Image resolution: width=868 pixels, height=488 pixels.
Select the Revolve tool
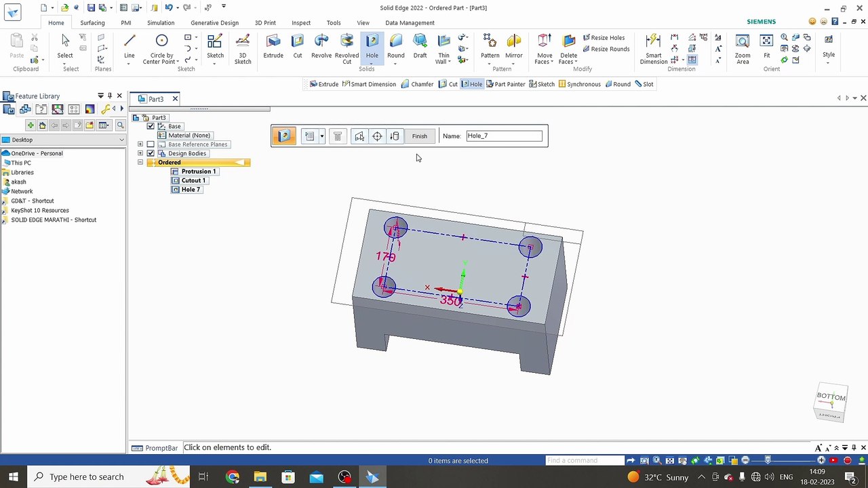321,46
